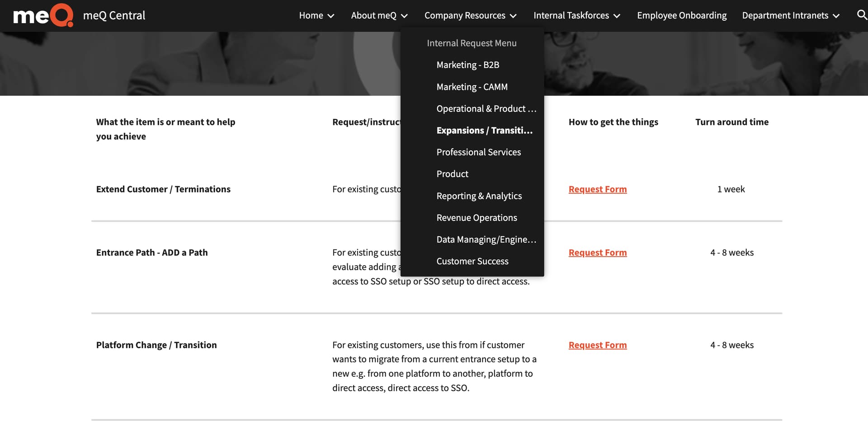Expand the Home menu chevron
Screen dimensions: 868x421
[x=331, y=16]
